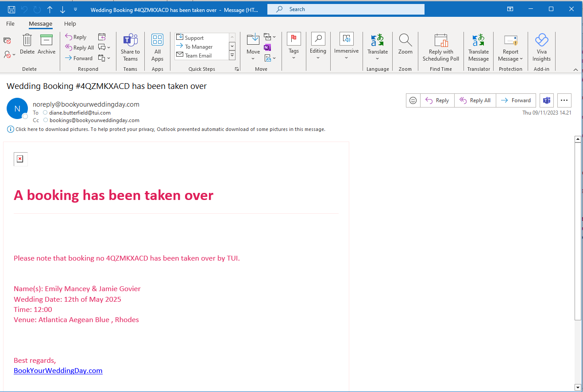Click the Delete trash can icon
Screen dimensions: 583x392
click(27, 41)
